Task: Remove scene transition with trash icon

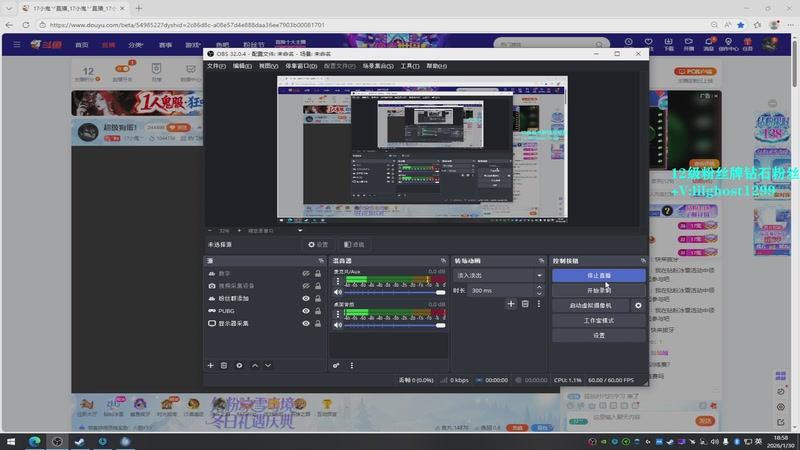Action: 525,304
